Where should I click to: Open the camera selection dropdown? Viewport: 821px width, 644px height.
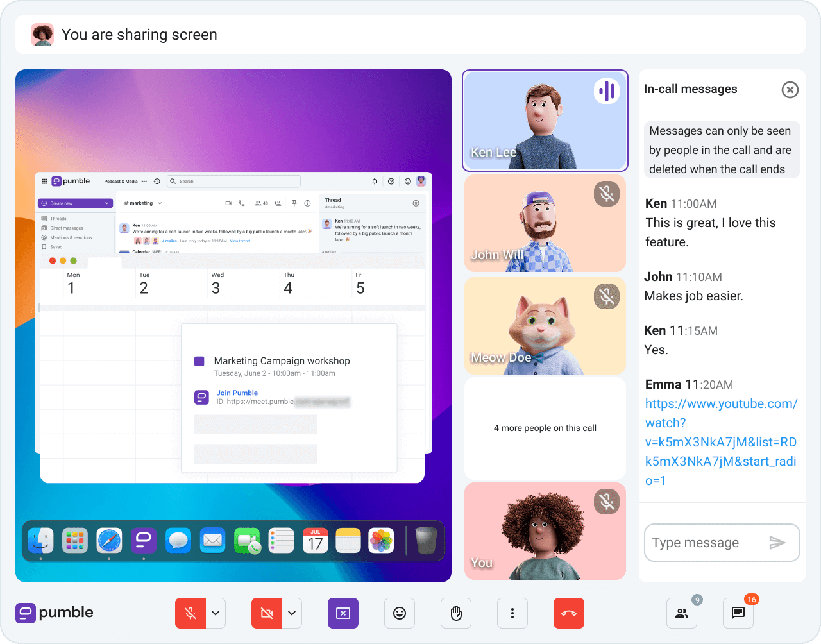(x=292, y=613)
